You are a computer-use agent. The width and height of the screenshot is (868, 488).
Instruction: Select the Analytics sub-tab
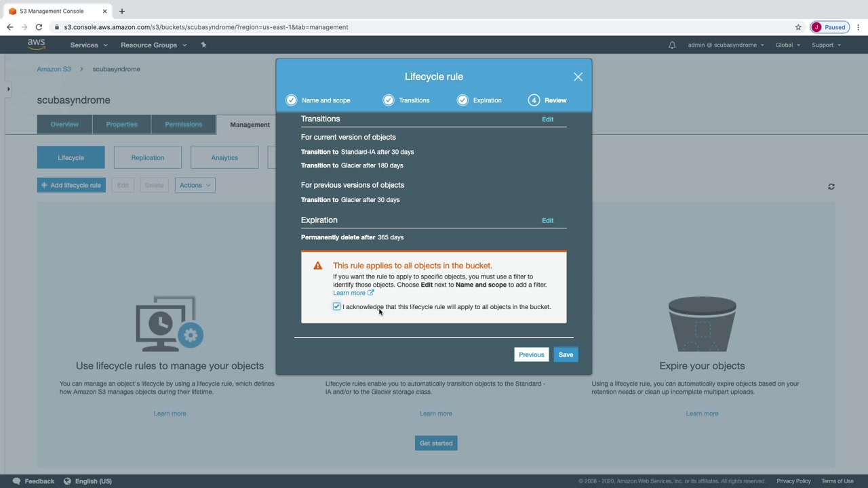coord(224,158)
